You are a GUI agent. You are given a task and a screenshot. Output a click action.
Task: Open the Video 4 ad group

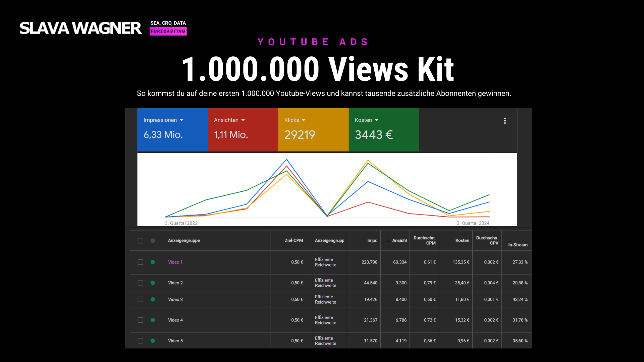(x=175, y=320)
